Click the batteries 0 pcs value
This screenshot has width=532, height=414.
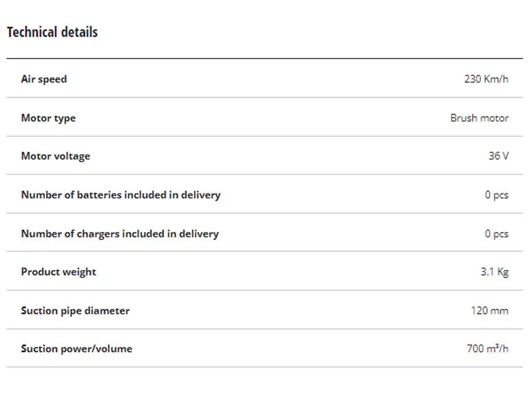497,195
